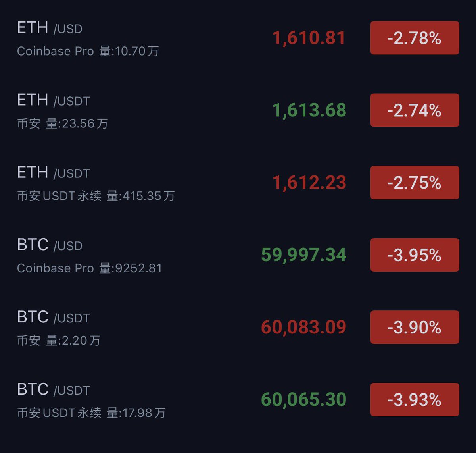This screenshot has height=453, width=476.
Task: Click the price 1,610.81
Action: coord(309,39)
